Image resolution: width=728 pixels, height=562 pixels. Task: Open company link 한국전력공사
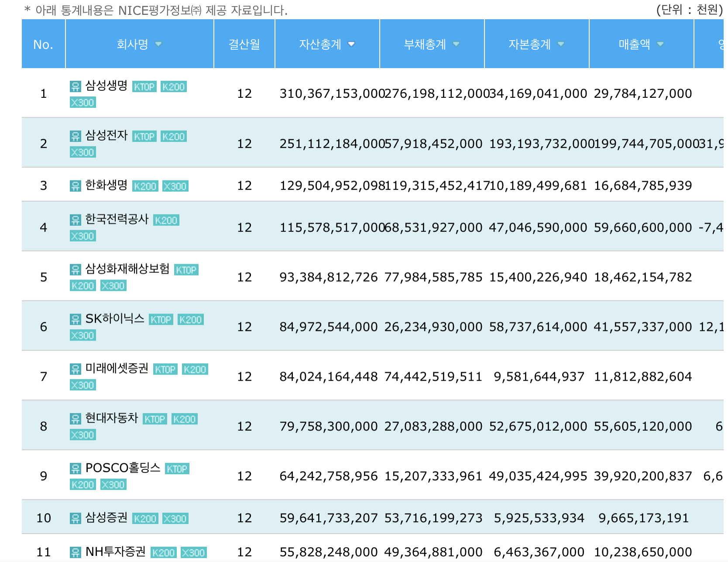click(117, 220)
